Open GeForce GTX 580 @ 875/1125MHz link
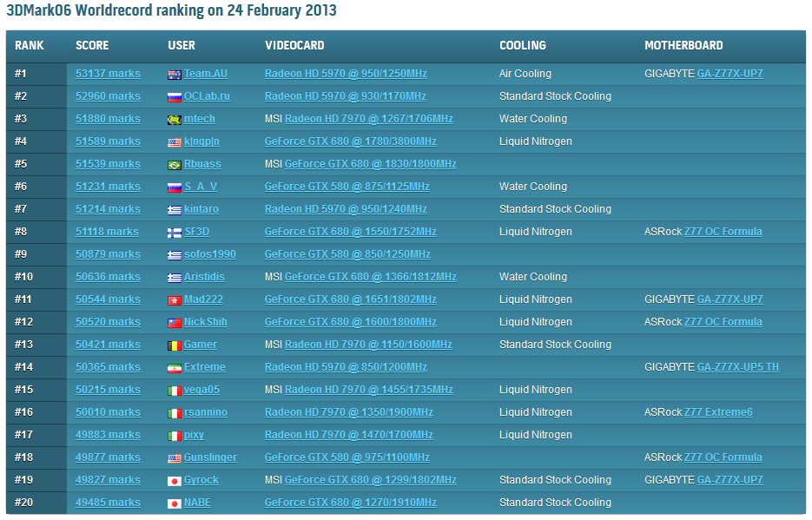 pyautogui.click(x=347, y=187)
